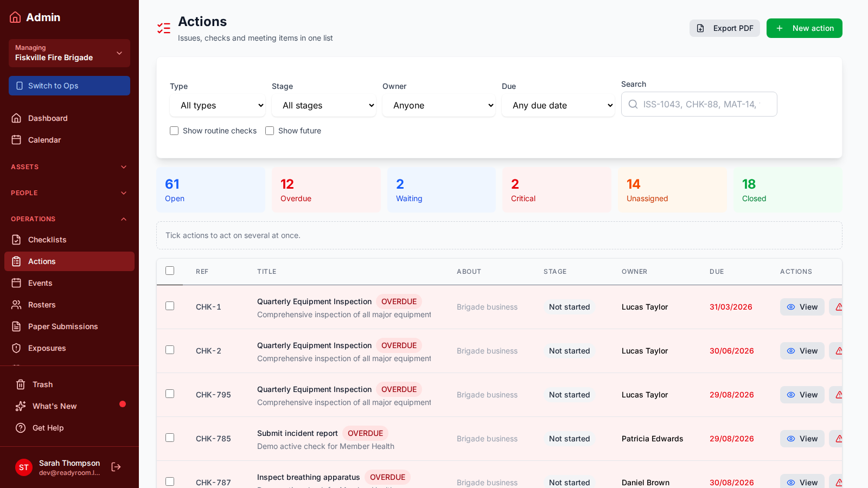Go to Dashboard in the sidebar
868x488 pixels.
[69, 118]
